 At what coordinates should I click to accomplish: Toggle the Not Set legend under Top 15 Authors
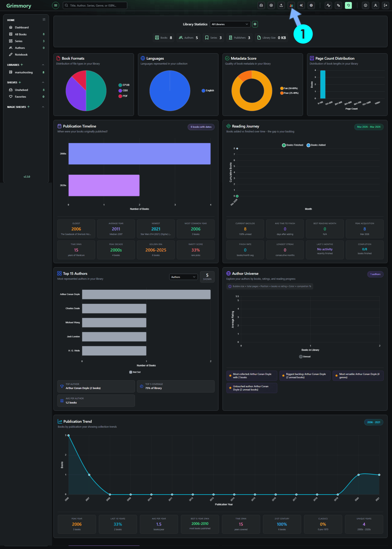tap(135, 372)
